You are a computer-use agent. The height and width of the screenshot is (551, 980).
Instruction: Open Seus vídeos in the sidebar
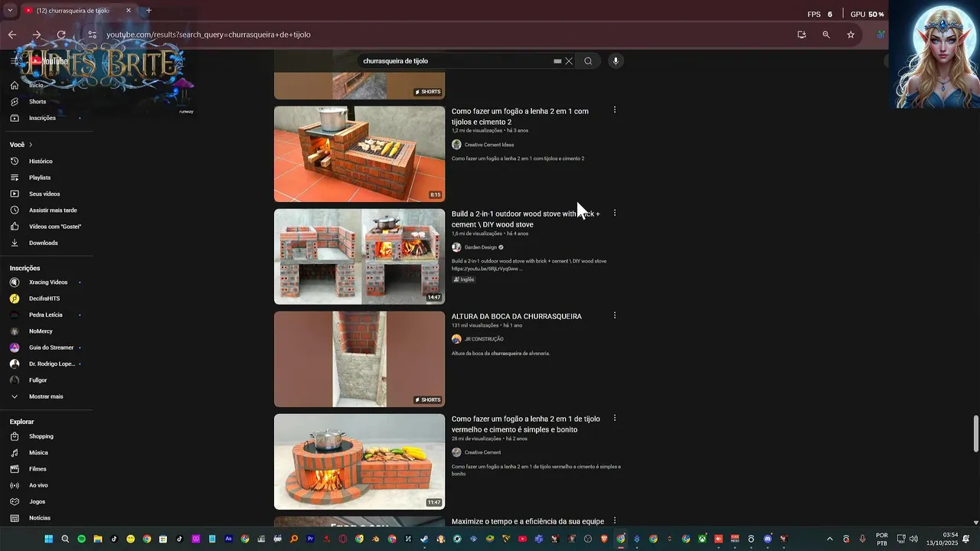point(44,194)
